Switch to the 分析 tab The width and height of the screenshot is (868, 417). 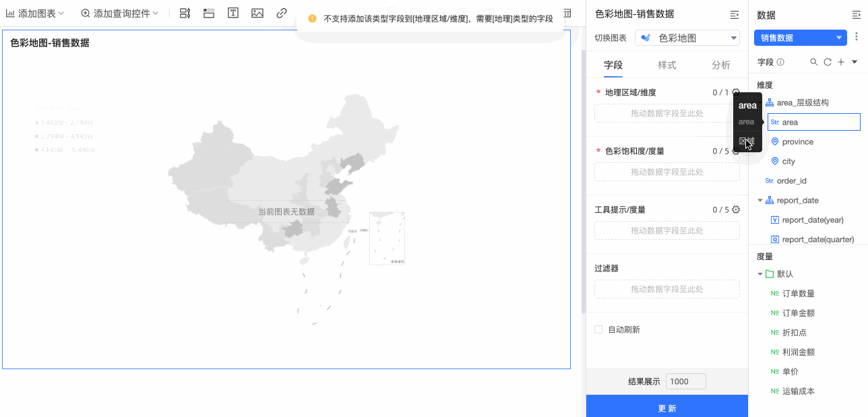[720, 65]
